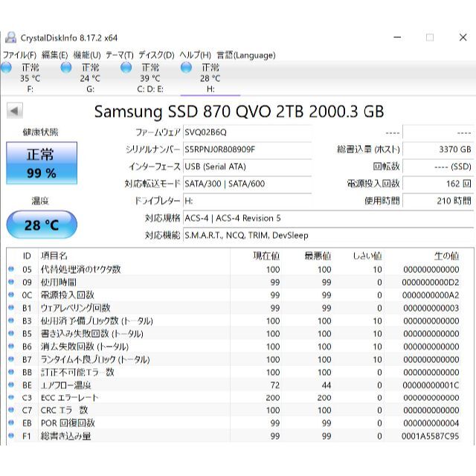The height and width of the screenshot is (476, 476).
Task: Click the status dot of row 05
Action: pyautogui.click(x=11, y=268)
